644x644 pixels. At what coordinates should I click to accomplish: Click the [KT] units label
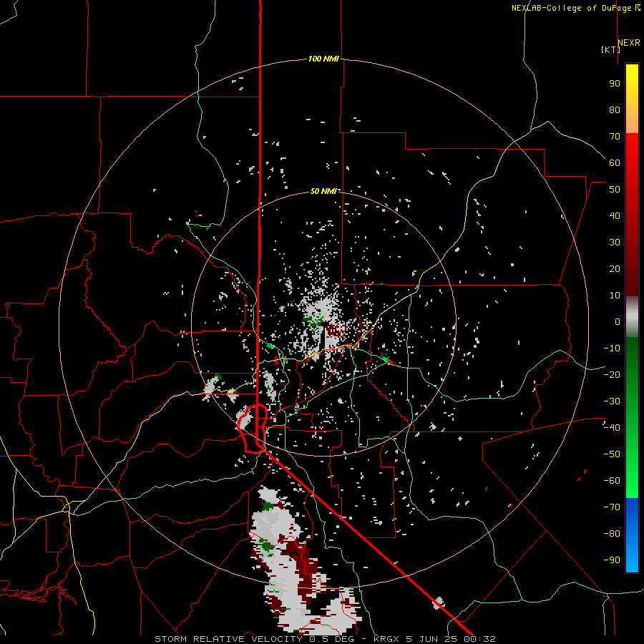tap(610, 49)
